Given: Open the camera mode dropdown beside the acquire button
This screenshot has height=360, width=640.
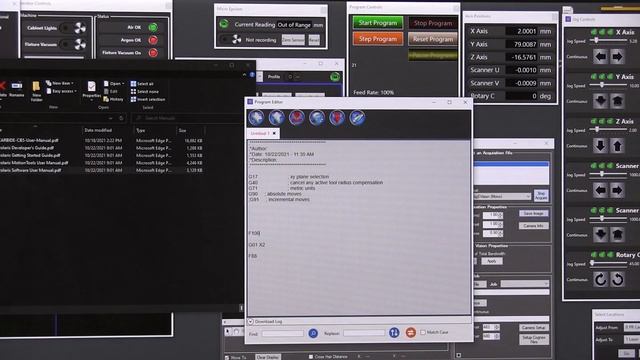Looking at the screenshot, I should [x=502, y=196].
